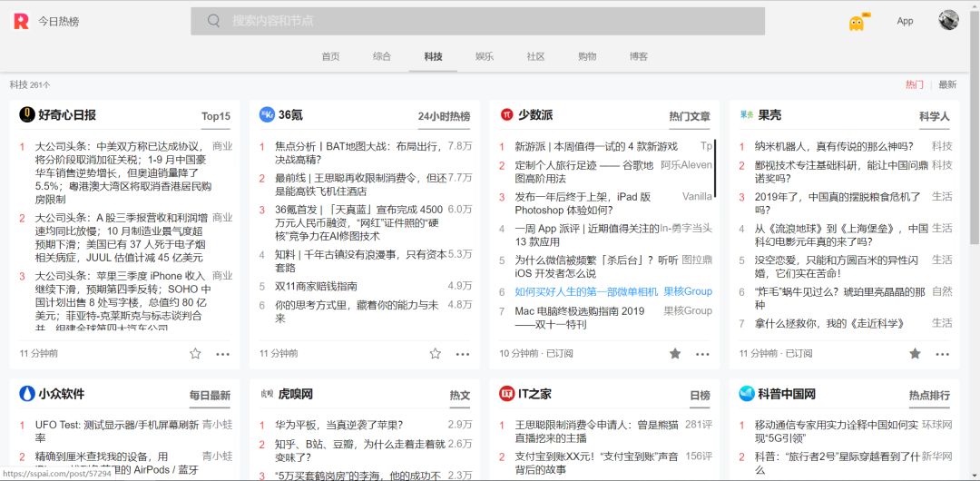The height and width of the screenshot is (481, 980).
Task: Subscribe with star on 36氪 card
Action: click(436, 353)
